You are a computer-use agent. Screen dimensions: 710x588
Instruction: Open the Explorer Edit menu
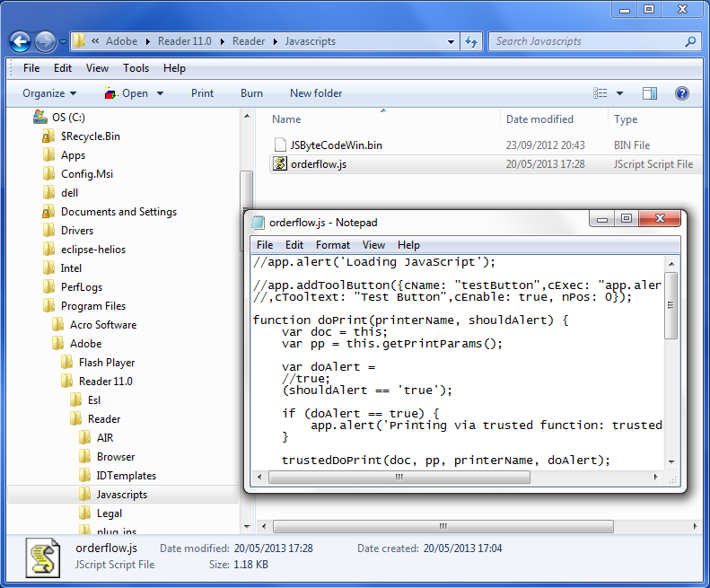pyautogui.click(x=63, y=68)
